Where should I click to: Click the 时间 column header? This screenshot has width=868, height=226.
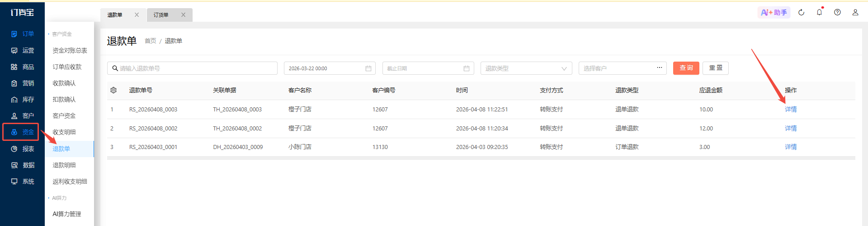[462, 90]
